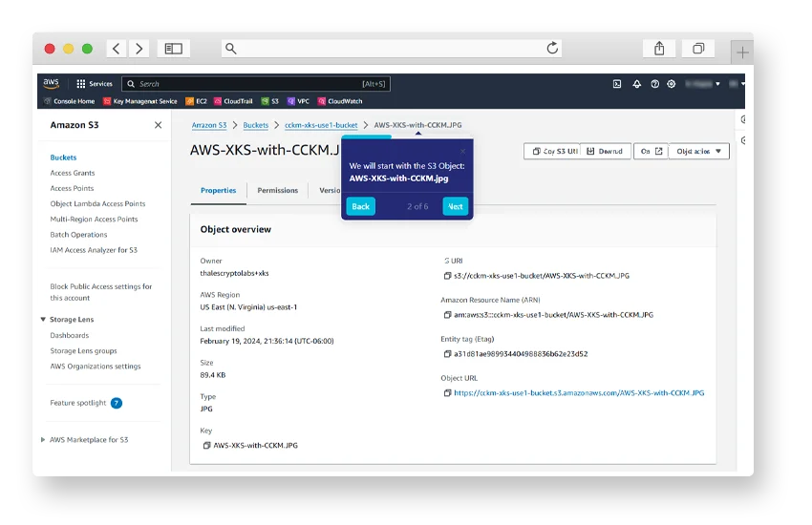Open Buckets in the sidebar

tap(63, 157)
